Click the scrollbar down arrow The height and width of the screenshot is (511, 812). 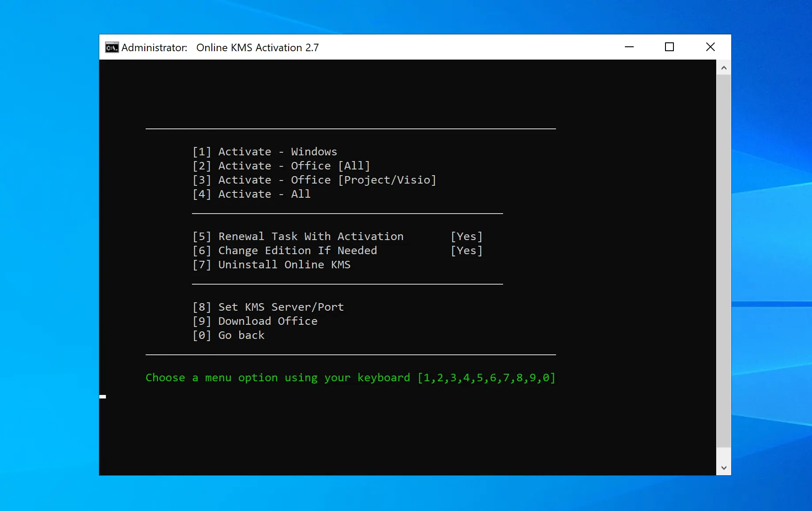tap(724, 468)
